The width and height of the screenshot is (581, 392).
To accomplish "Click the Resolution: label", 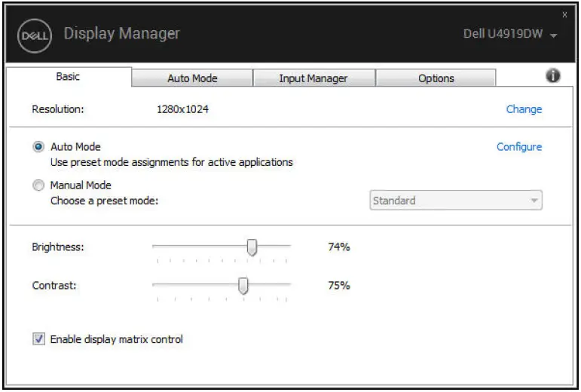I will pos(58,109).
